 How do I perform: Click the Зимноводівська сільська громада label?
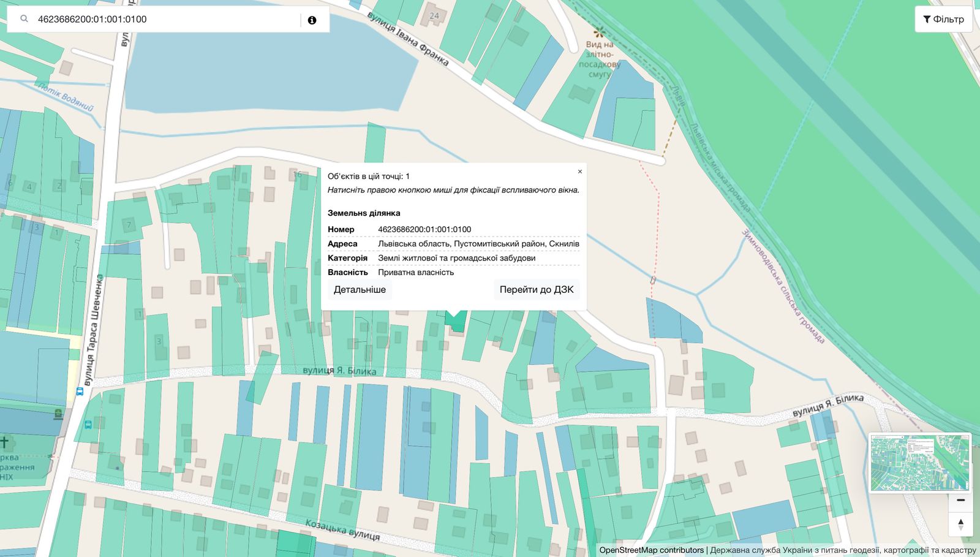pos(783,287)
